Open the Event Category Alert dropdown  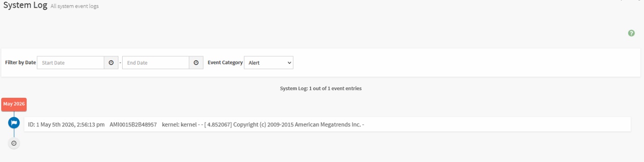(269, 63)
